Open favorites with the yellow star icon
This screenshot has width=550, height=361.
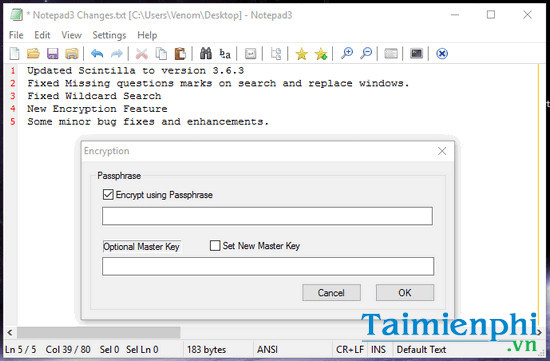click(x=302, y=54)
